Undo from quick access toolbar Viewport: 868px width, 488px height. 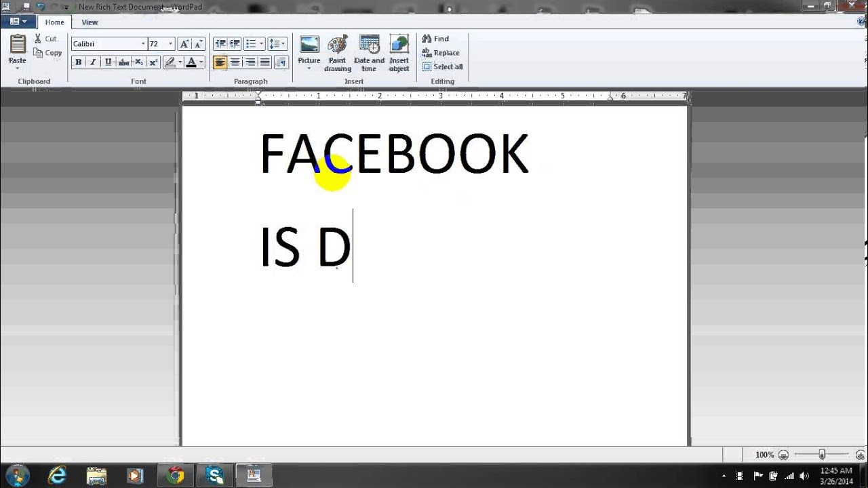click(40, 7)
